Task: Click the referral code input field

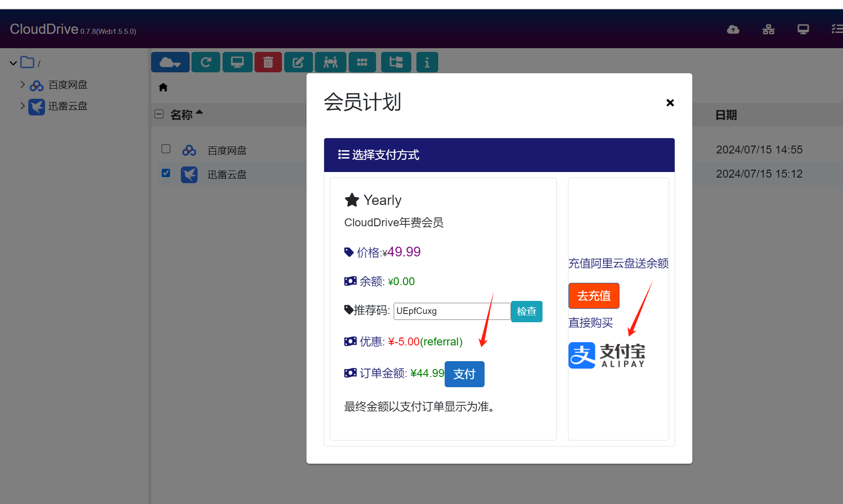Action: [452, 311]
